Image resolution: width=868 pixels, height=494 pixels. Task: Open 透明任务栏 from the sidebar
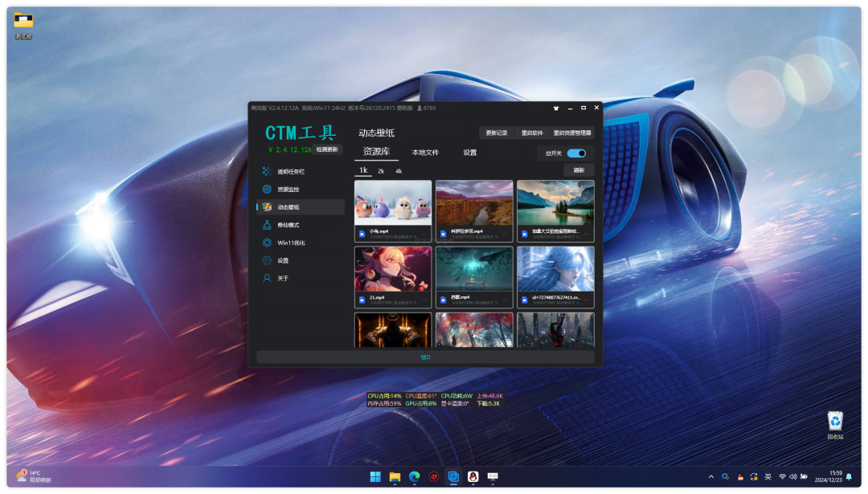pos(291,172)
